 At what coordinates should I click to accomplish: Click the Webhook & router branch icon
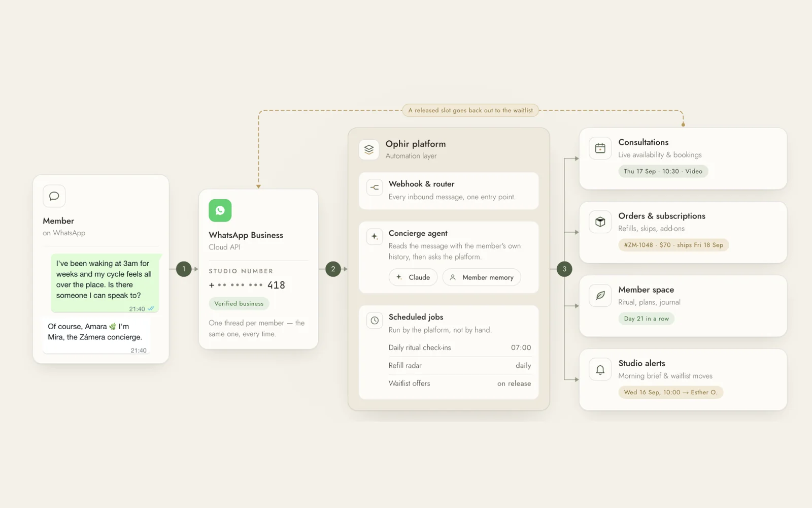(375, 187)
